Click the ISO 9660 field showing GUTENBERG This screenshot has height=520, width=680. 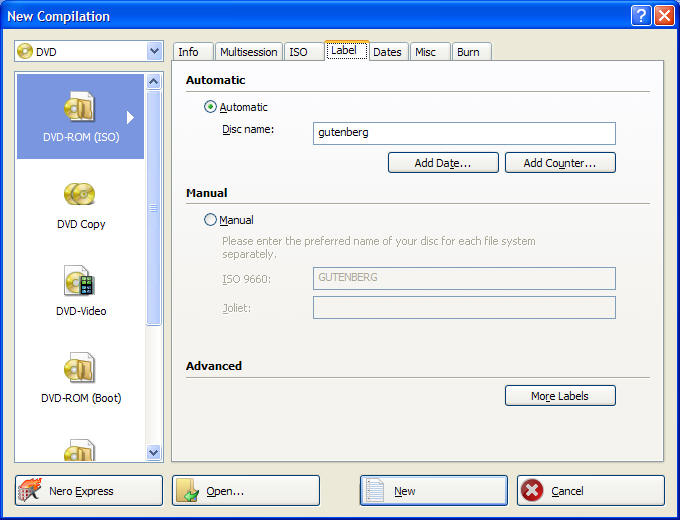pyautogui.click(x=464, y=278)
